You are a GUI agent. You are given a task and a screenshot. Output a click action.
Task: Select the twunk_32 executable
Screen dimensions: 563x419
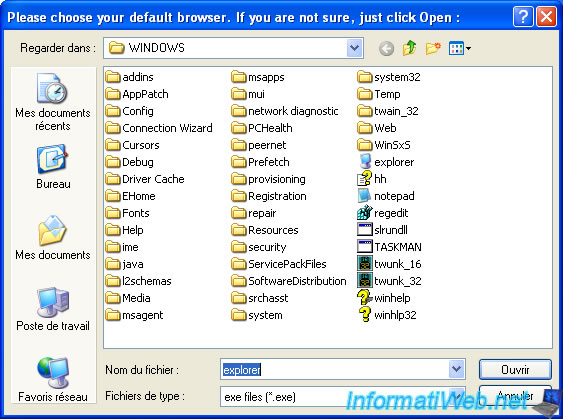(389, 281)
